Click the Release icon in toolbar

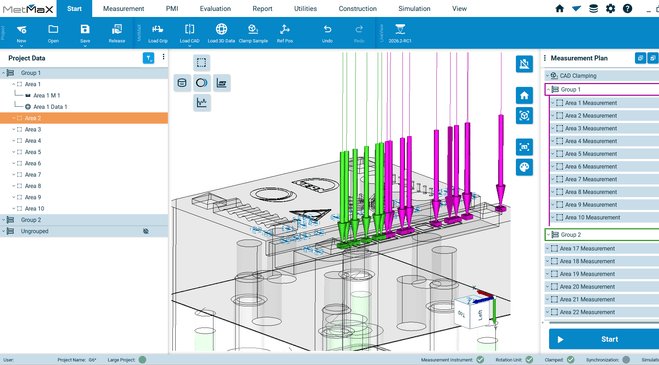(x=117, y=29)
